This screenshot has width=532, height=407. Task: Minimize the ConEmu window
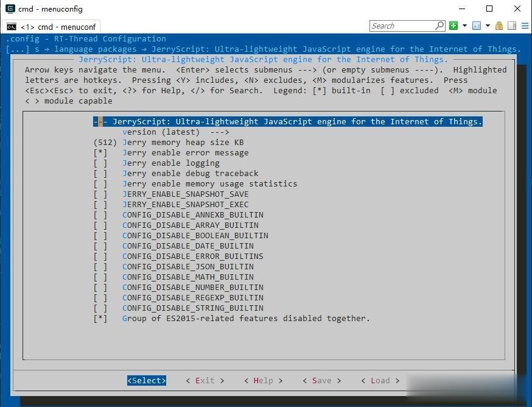[462, 9]
